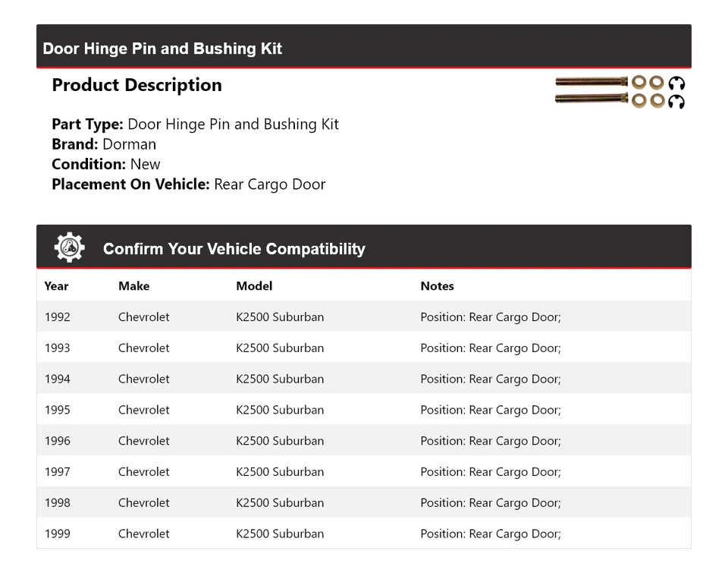Click the 1998 row's K2500 Suburban model
Image resolution: width=728 pixels, height=573 pixels.
pyautogui.click(x=280, y=503)
